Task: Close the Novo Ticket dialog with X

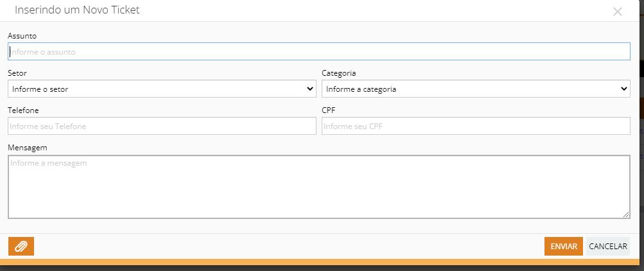Action: pyautogui.click(x=617, y=12)
